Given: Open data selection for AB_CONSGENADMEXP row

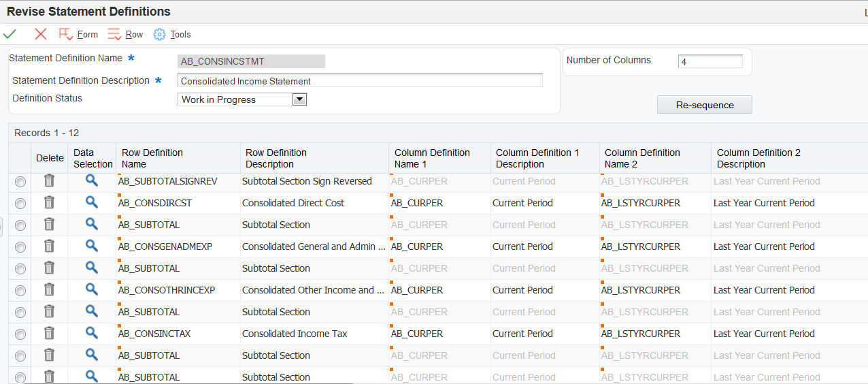Looking at the screenshot, I should (92, 246).
